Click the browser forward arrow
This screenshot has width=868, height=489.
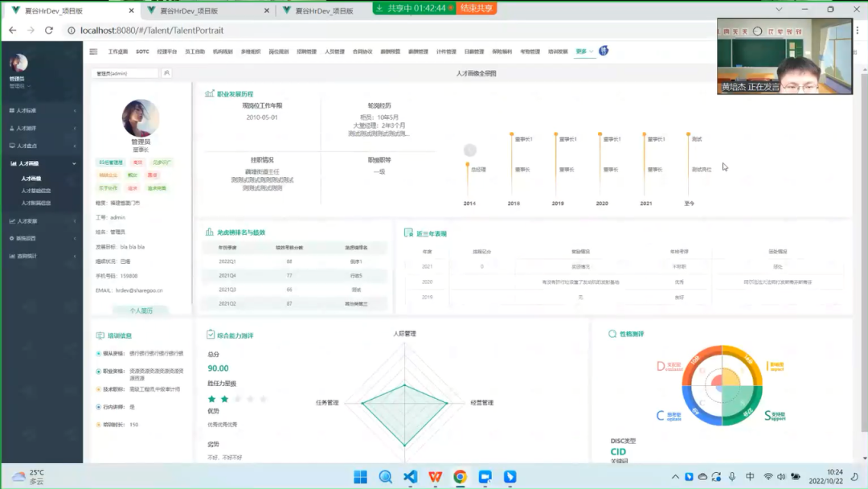pos(31,31)
